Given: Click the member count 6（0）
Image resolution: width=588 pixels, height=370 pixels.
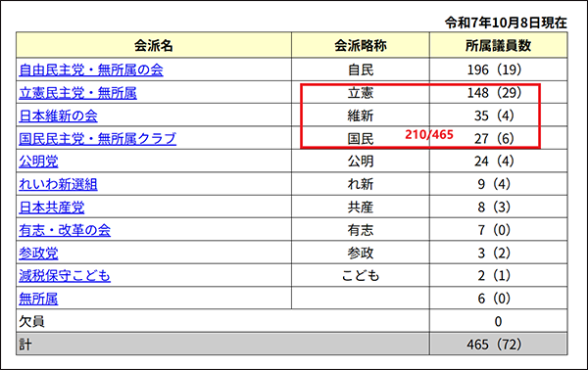Looking at the screenshot, I should (x=495, y=299).
